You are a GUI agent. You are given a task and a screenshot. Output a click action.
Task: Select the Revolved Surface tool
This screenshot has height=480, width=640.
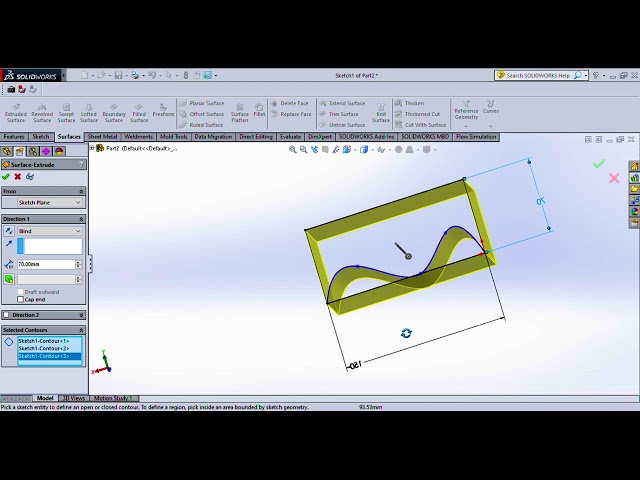(42, 113)
